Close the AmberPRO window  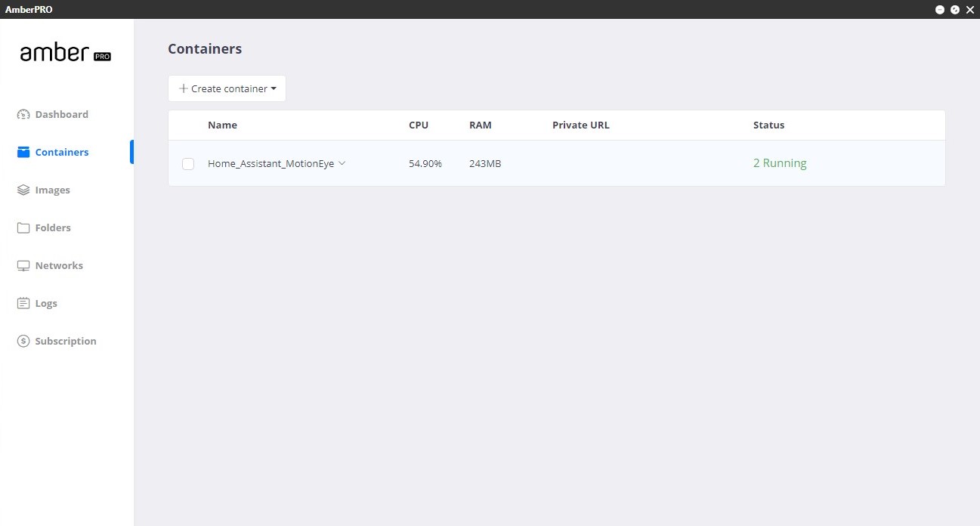click(970, 10)
